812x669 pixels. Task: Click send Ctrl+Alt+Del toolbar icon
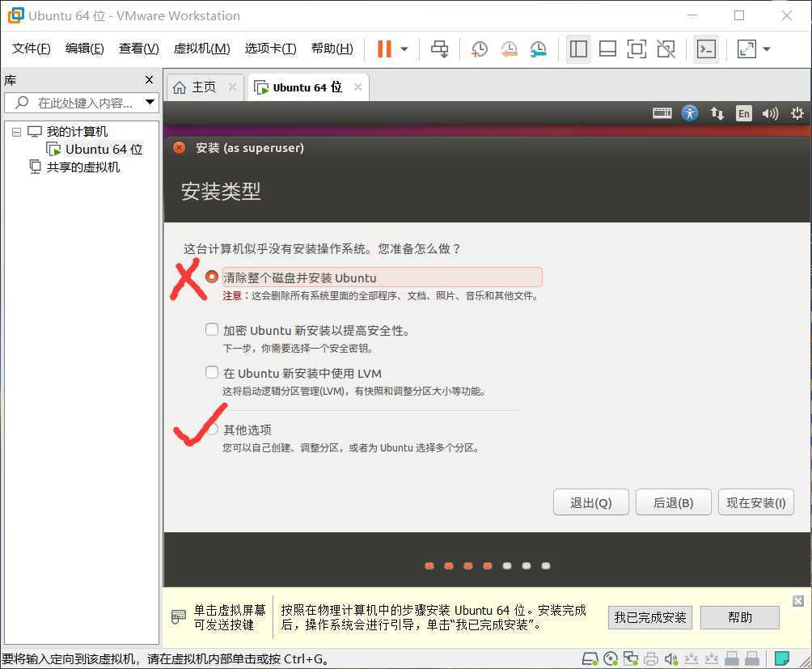point(440,49)
